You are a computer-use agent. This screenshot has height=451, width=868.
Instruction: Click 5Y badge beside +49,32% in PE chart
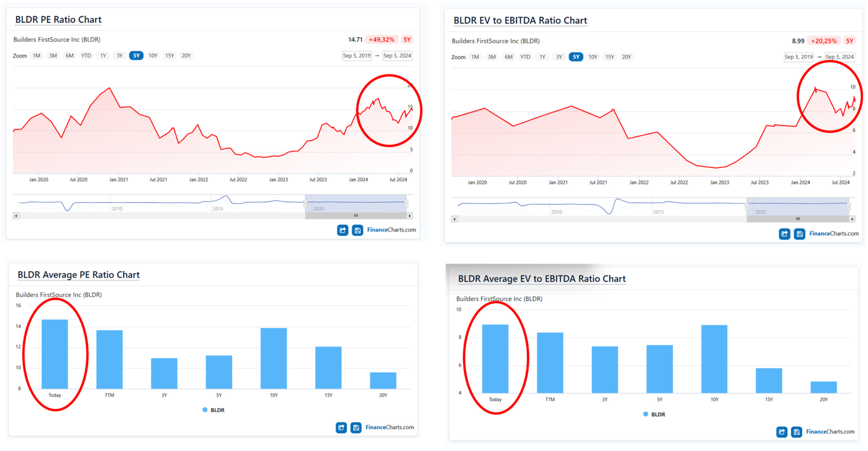pos(407,39)
